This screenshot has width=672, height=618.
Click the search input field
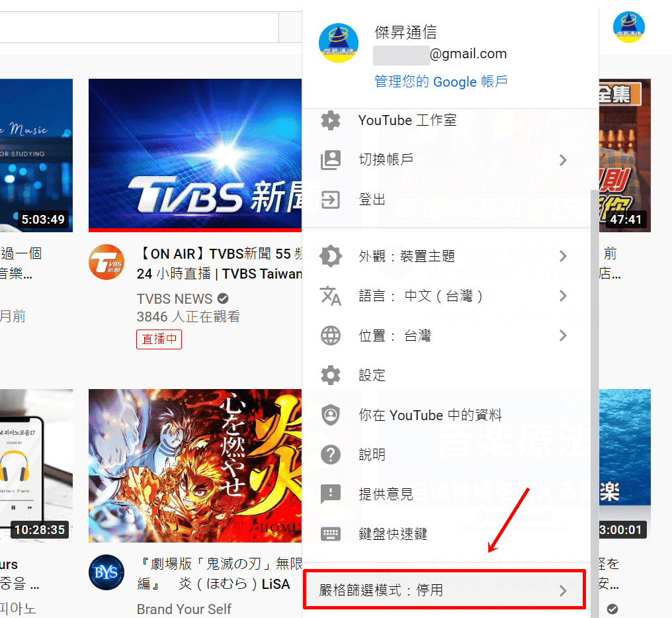tap(140, 27)
